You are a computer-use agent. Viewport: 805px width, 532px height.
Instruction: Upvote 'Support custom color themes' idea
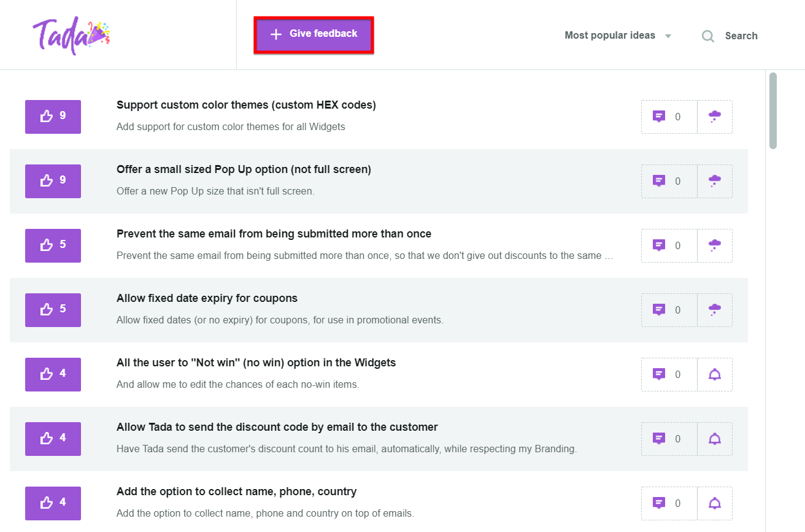(x=53, y=117)
